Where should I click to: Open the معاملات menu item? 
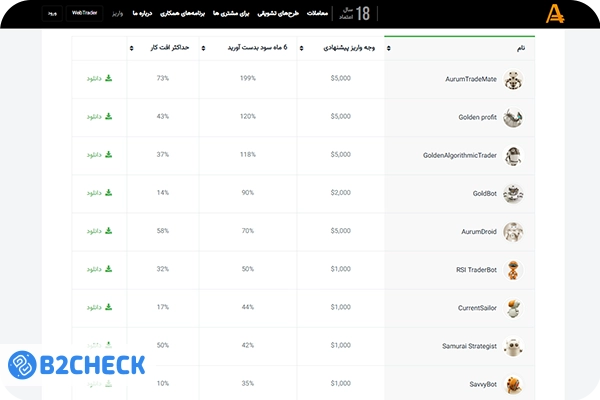pyautogui.click(x=316, y=13)
